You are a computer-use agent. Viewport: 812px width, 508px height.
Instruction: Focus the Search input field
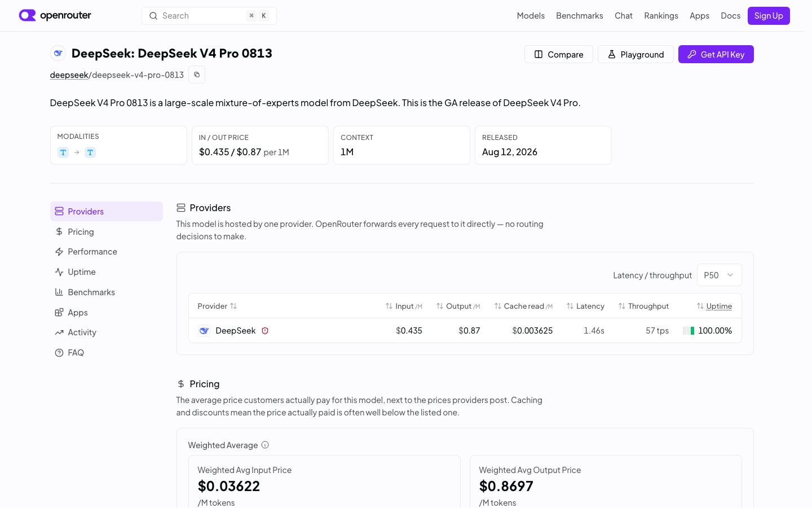209,16
